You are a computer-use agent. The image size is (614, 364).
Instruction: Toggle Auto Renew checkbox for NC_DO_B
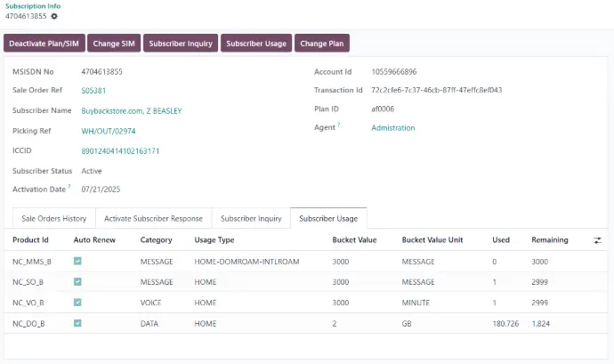78,324
